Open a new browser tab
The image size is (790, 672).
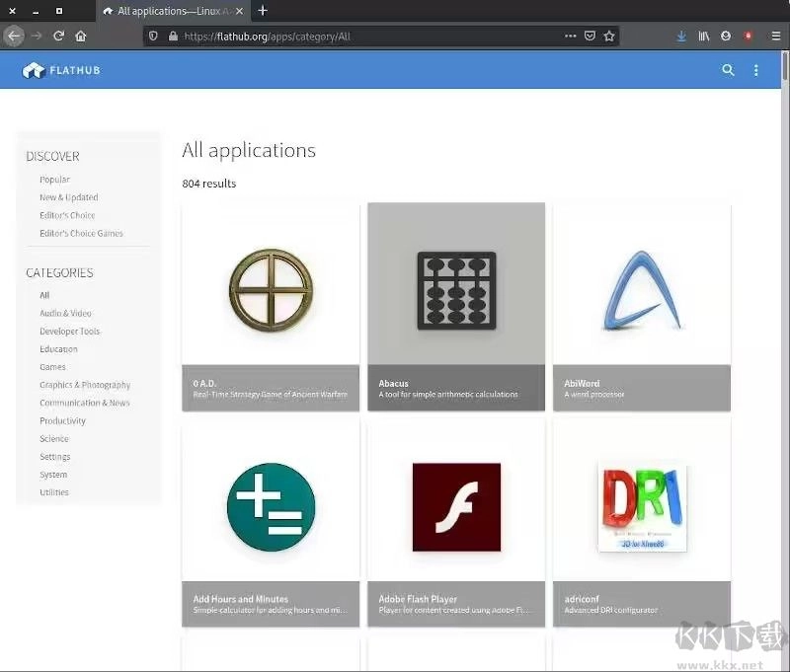(263, 11)
